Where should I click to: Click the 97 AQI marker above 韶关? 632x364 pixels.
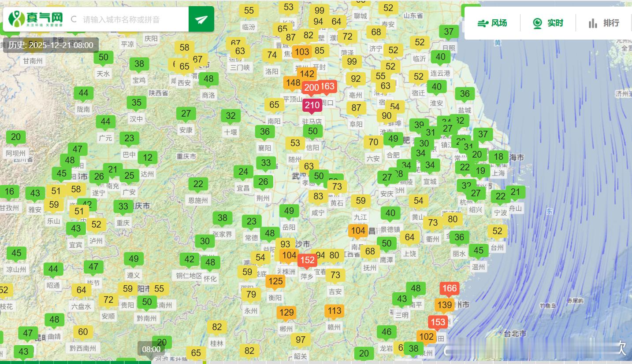coord(301,340)
